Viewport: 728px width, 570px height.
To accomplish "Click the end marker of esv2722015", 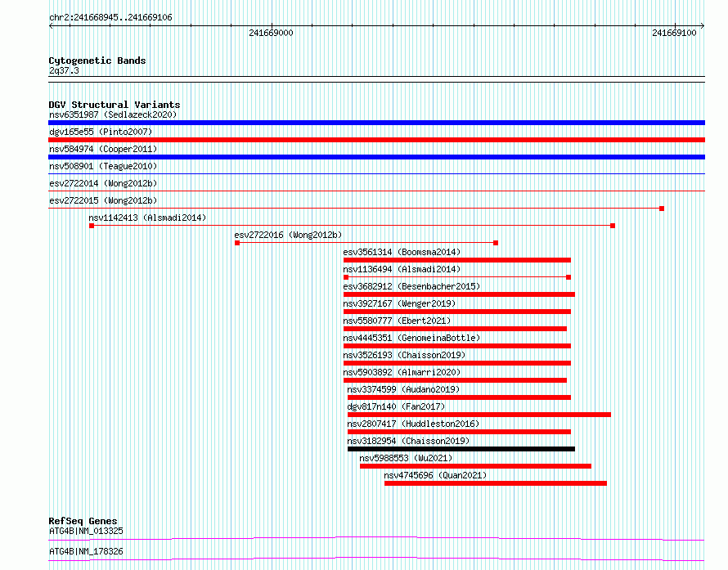I will (662, 209).
